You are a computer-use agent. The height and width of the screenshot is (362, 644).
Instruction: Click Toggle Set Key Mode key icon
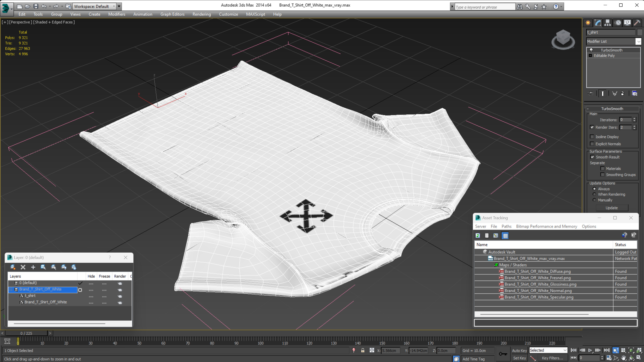point(503,354)
